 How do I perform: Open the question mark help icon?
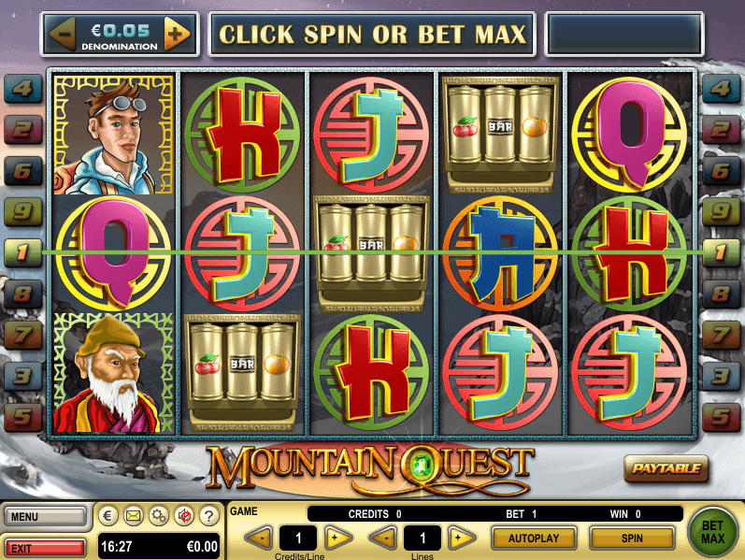point(208,516)
